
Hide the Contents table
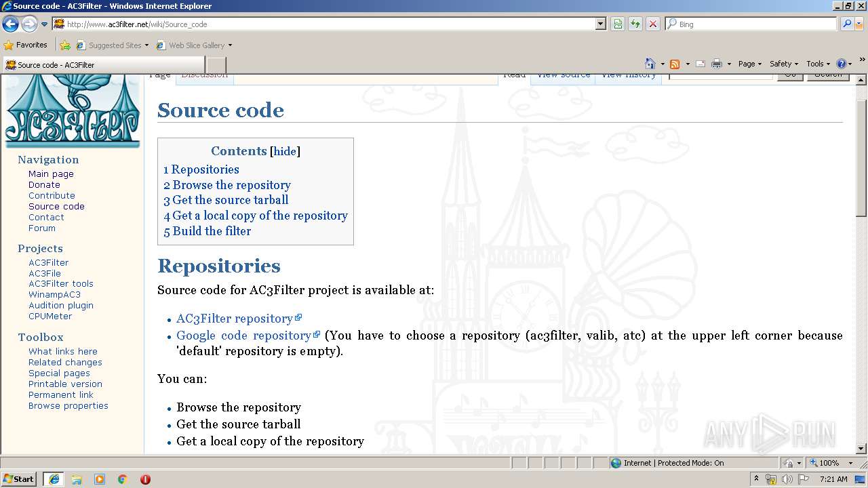(x=285, y=151)
